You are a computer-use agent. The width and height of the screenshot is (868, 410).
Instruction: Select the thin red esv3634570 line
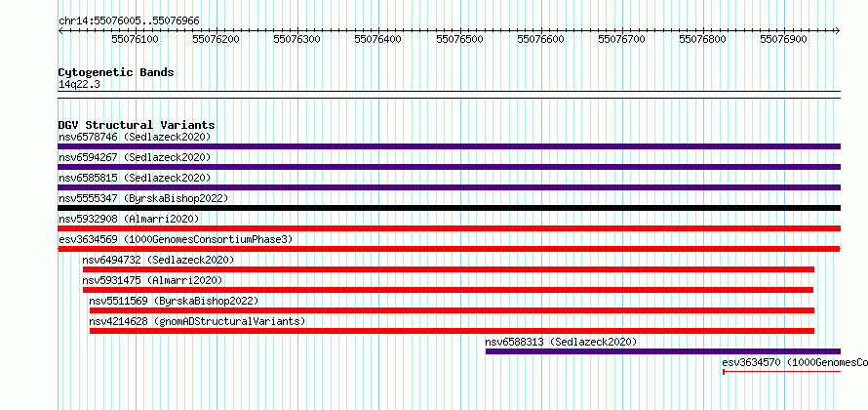click(781, 372)
